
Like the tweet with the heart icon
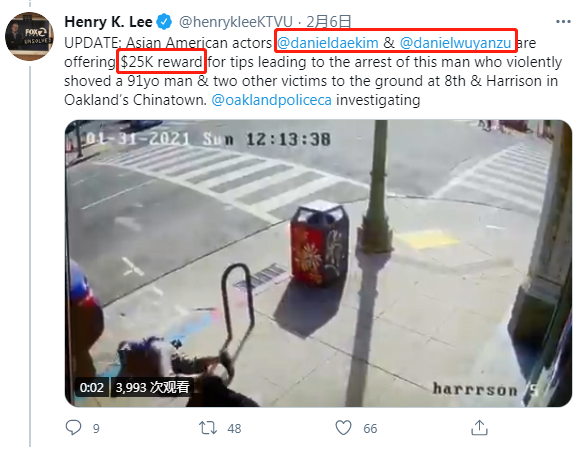point(343,428)
